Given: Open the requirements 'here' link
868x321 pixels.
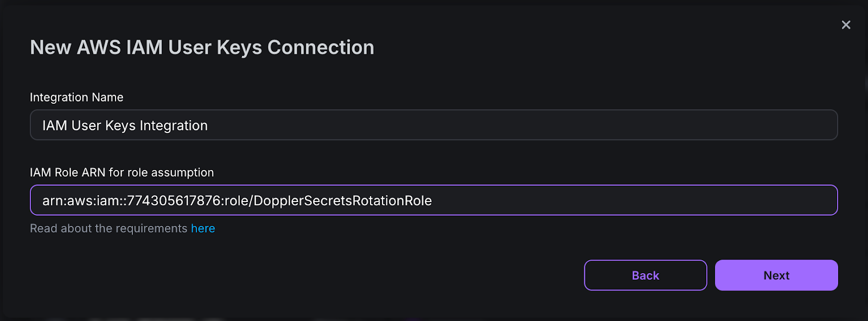Looking at the screenshot, I should tap(203, 229).
